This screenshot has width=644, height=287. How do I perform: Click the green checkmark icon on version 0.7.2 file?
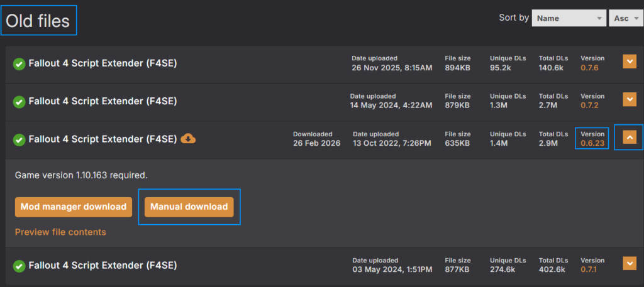click(x=19, y=101)
